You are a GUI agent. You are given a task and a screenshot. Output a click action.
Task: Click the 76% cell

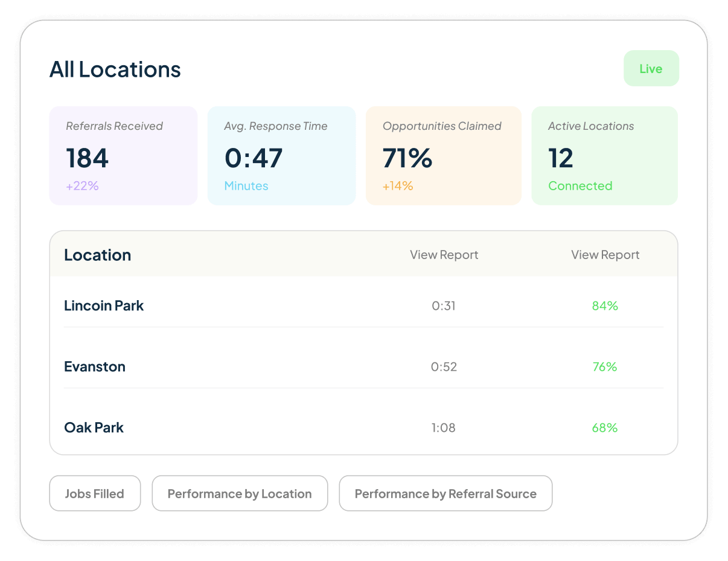pyautogui.click(x=605, y=367)
